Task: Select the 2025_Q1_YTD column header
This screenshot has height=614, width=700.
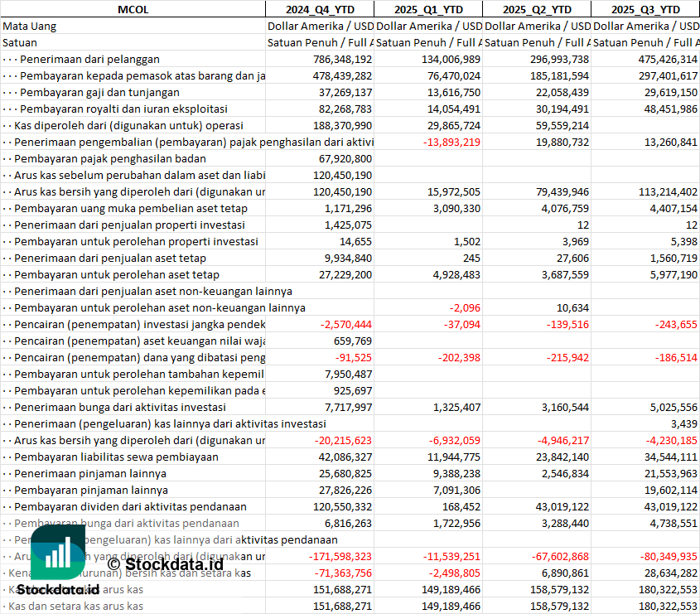Action: pos(427,9)
